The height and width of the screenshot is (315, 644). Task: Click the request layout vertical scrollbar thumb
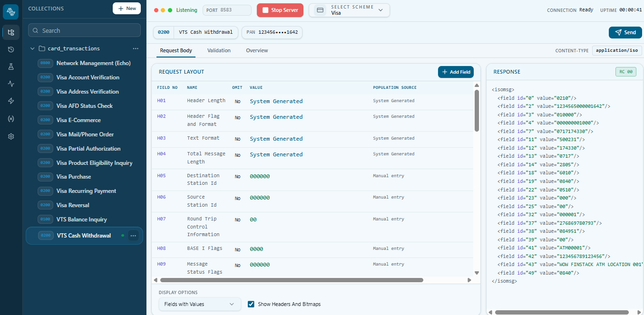(x=477, y=110)
